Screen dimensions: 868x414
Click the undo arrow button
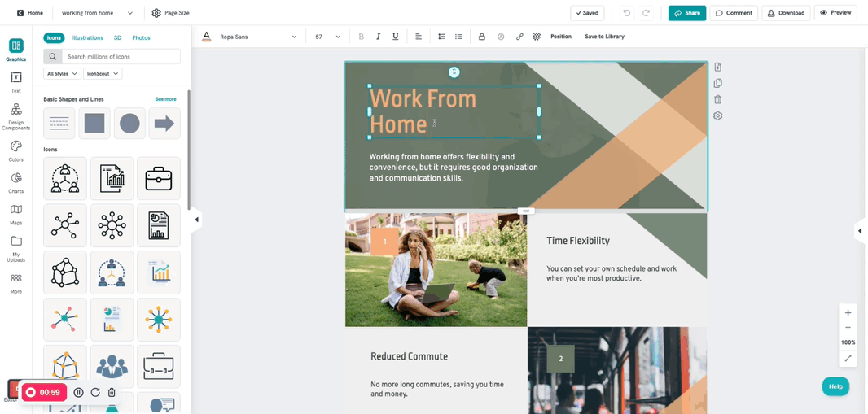click(x=627, y=13)
